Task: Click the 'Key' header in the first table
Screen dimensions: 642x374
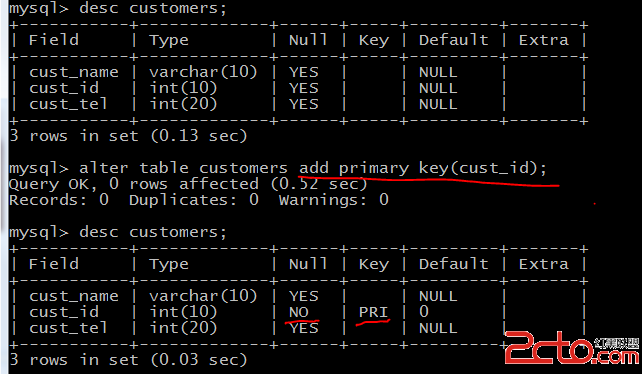Action: tap(374, 41)
